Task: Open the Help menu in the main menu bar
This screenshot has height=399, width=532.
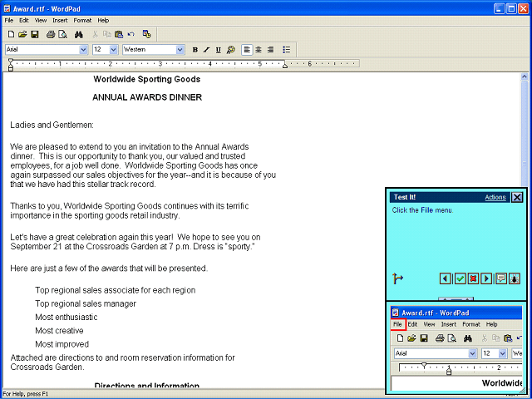Action: click(x=103, y=20)
